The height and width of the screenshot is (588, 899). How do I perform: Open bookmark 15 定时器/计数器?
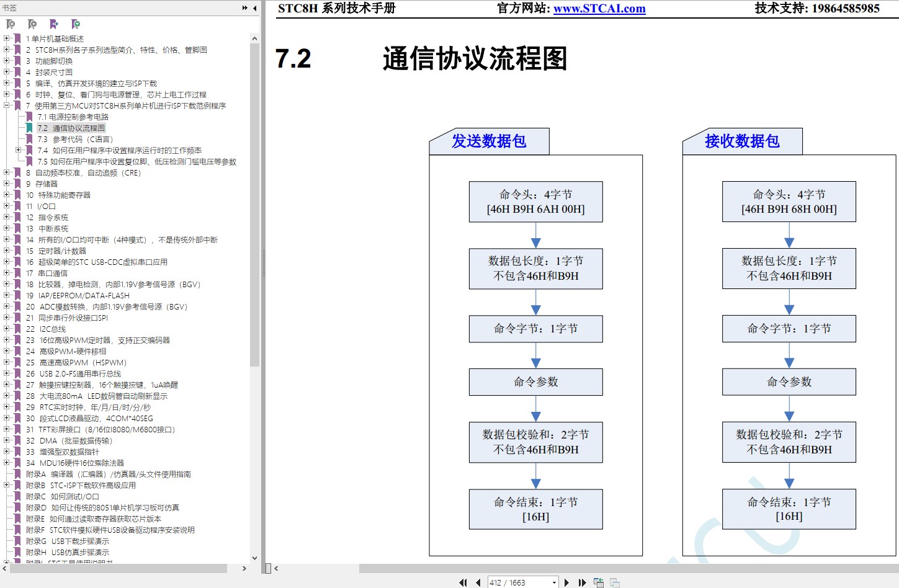pyautogui.click(x=56, y=251)
